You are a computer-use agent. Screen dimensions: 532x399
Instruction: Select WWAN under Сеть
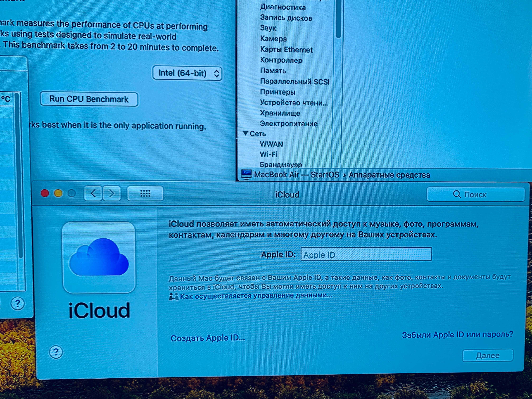pos(271,144)
